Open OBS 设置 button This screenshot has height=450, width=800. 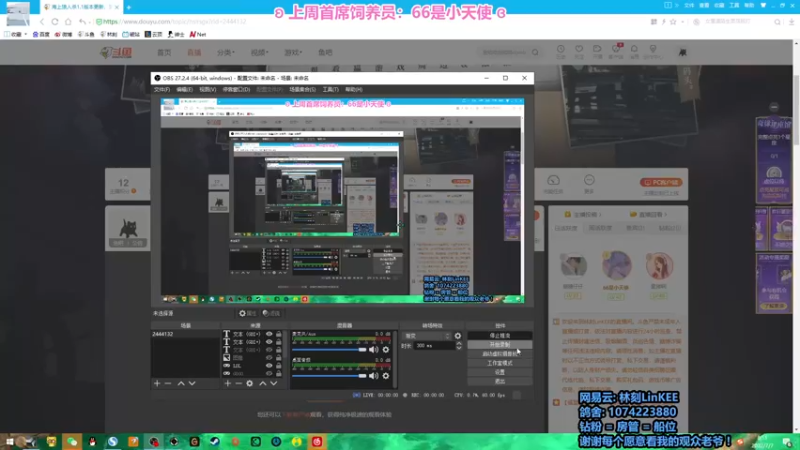point(499,372)
